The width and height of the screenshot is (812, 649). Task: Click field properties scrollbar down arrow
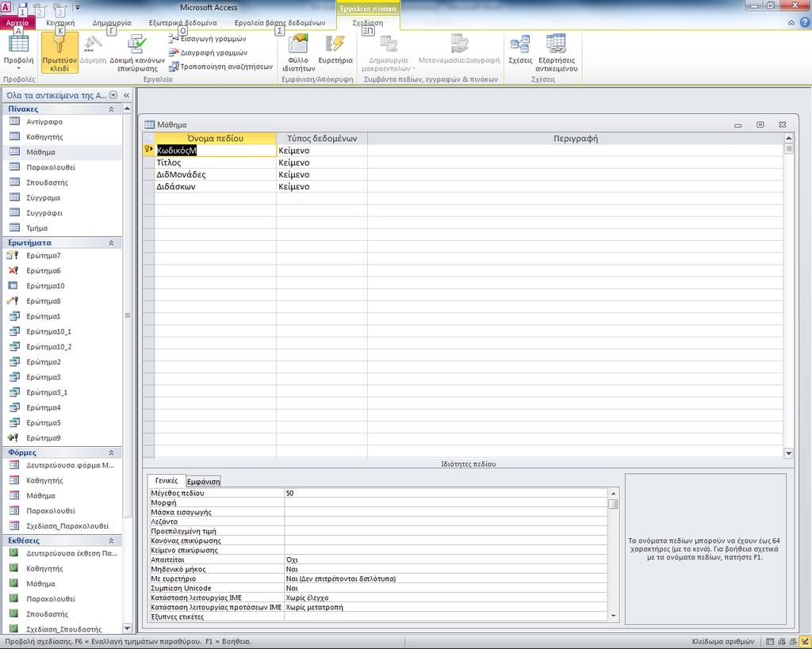tap(614, 616)
